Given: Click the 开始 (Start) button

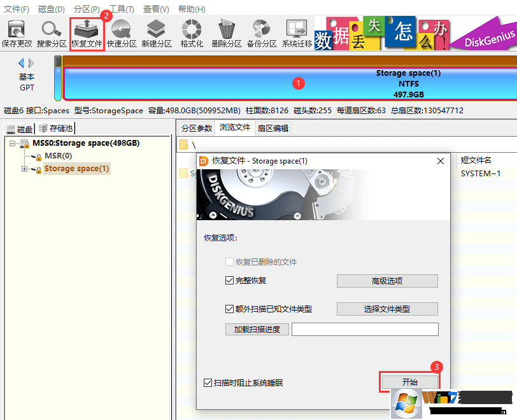Looking at the screenshot, I should pos(409,382).
